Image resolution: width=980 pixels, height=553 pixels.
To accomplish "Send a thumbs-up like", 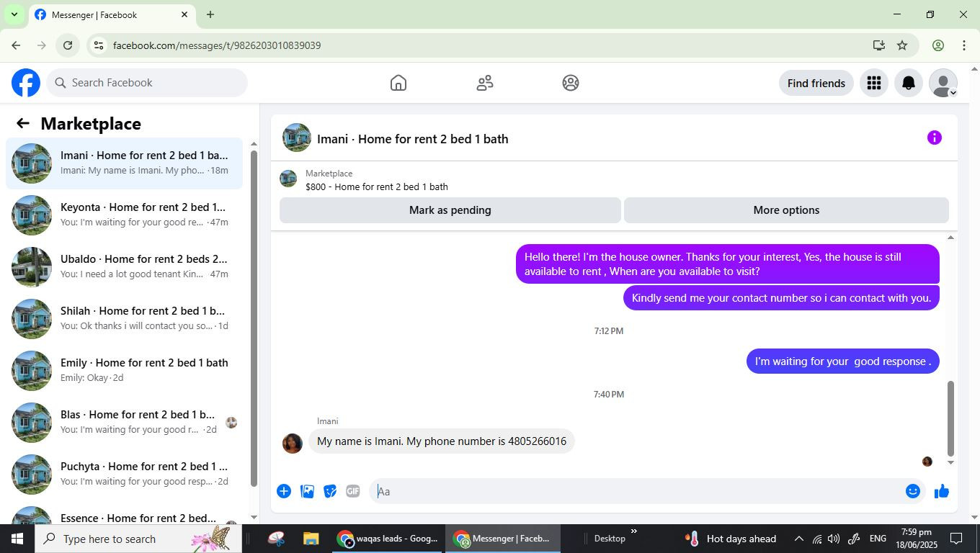I will pos(942,491).
